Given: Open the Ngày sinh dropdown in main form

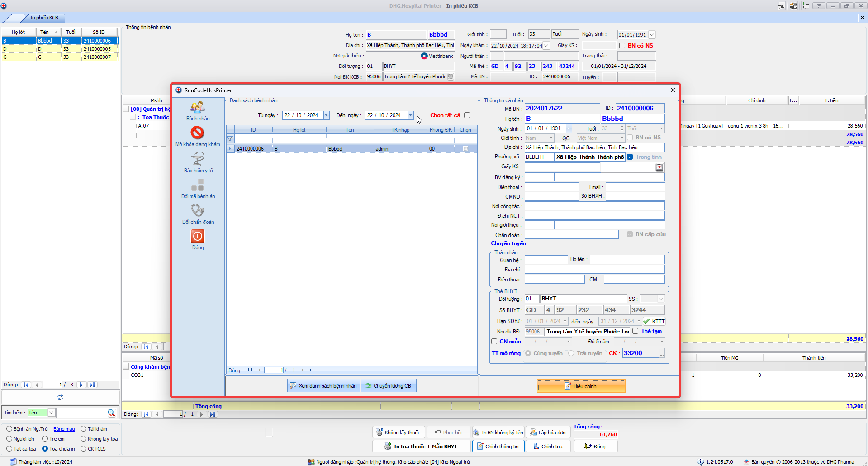Looking at the screenshot, I should (x=652, y=35).
